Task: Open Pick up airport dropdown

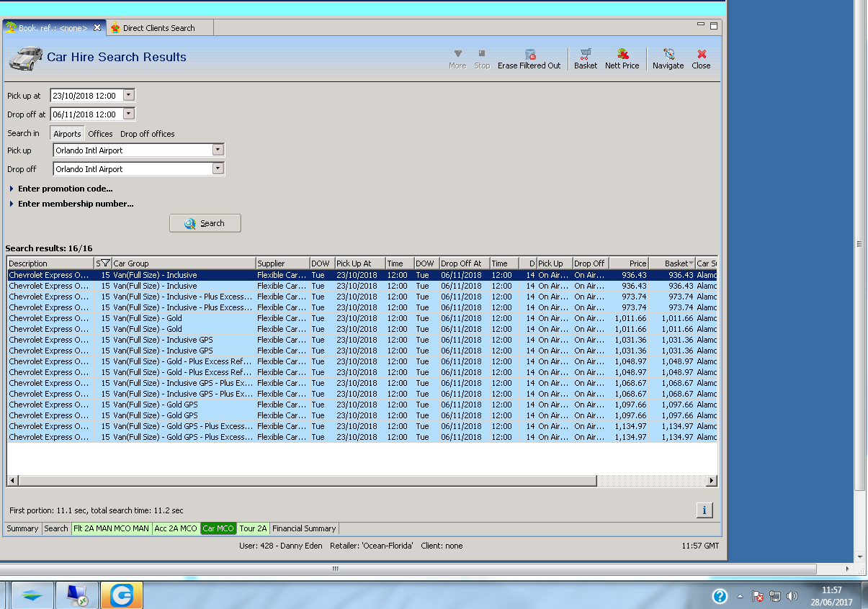Action: [218, 150]
